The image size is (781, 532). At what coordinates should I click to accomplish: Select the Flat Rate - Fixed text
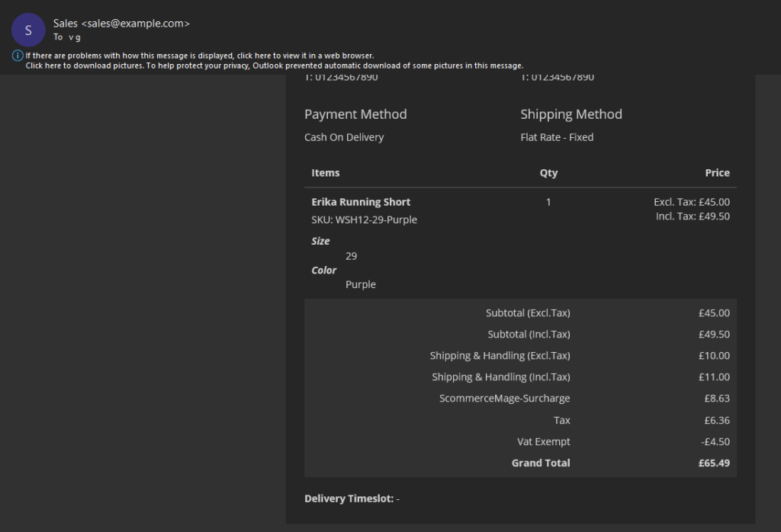pos(557,137)
